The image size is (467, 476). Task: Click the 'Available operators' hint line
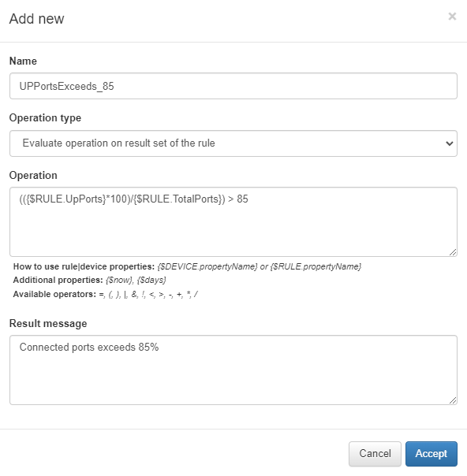(x=106, y=294)
